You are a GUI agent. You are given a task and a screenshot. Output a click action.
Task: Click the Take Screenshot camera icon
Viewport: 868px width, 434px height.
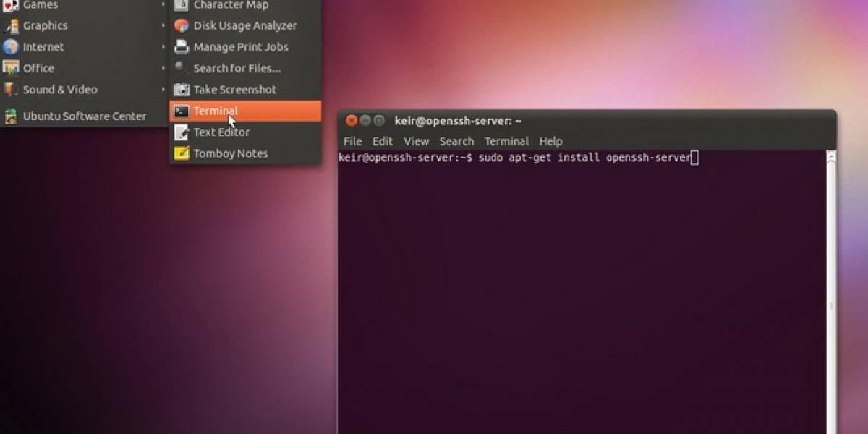182,90
